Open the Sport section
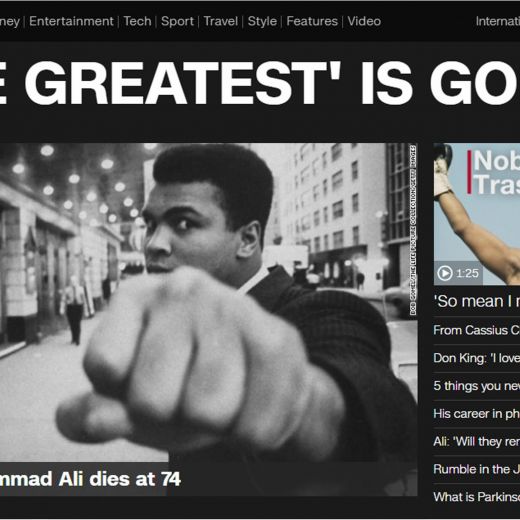Screen dimensions: 520x520 [177, 21]
